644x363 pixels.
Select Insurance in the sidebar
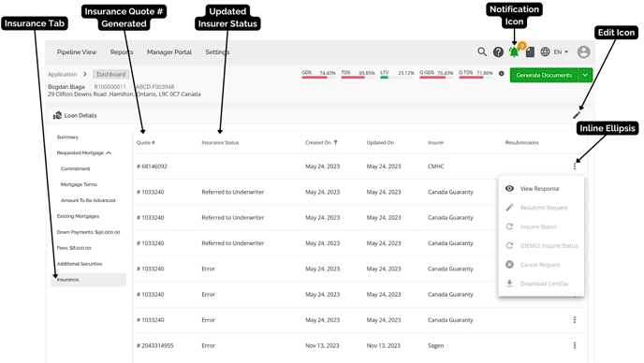point(88,280)
